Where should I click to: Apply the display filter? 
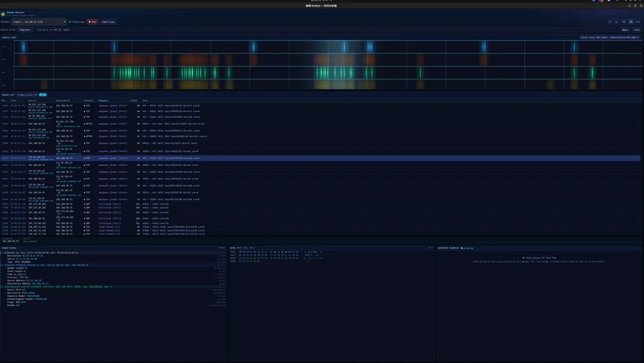click(625, 30)
